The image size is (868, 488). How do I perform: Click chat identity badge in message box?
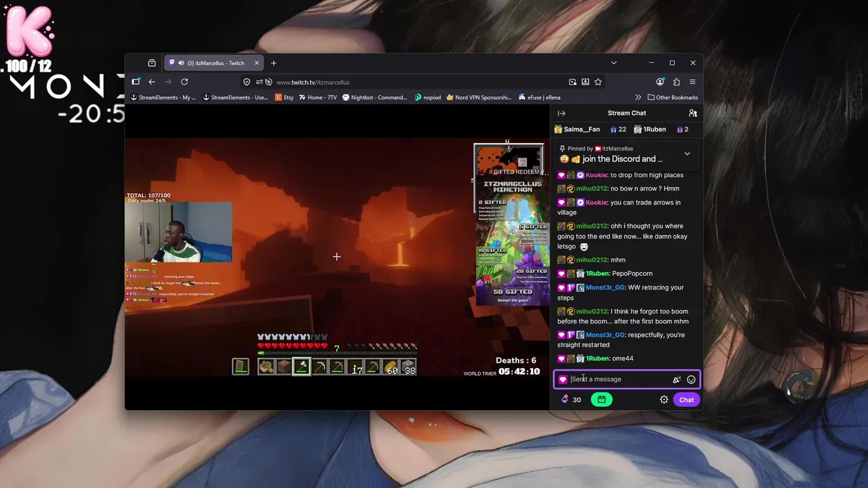(x=563, y=380)
